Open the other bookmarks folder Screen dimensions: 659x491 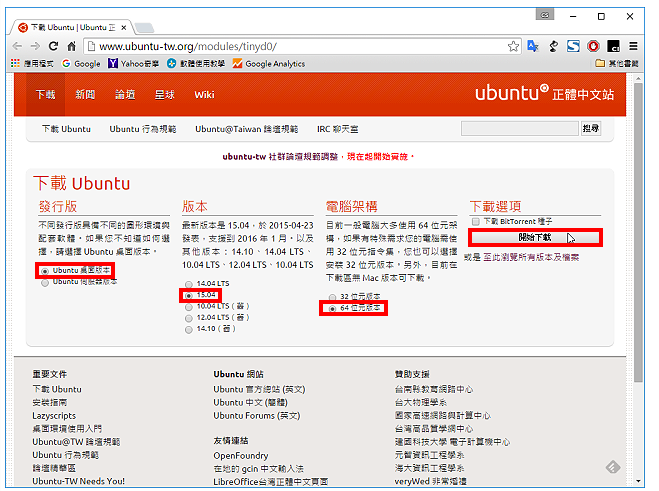[617, 63]
